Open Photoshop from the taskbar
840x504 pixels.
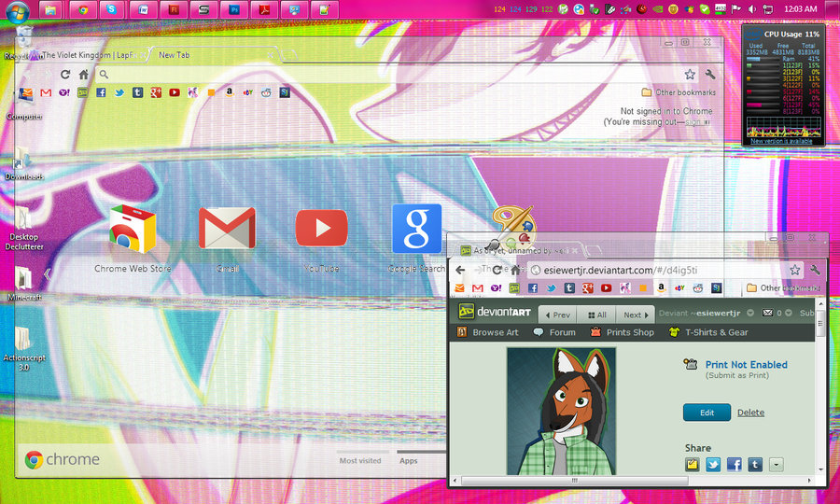tap(234, 9)
